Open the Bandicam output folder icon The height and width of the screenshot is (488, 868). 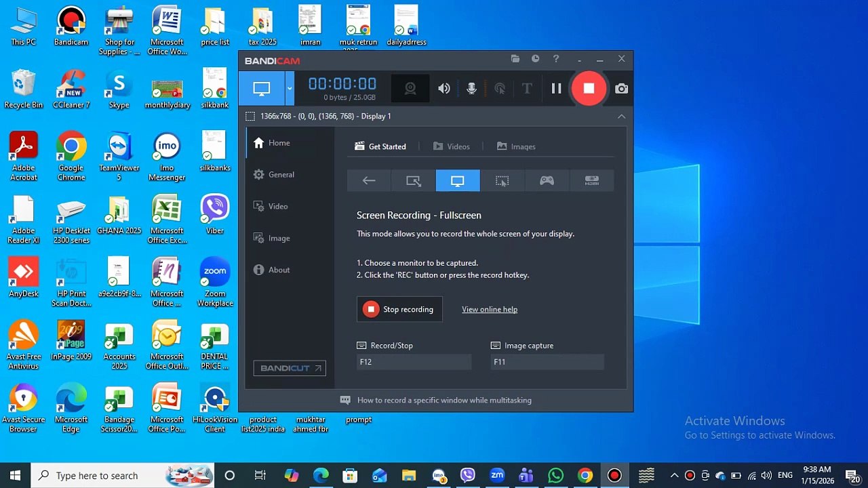click(x=515, y=59)
